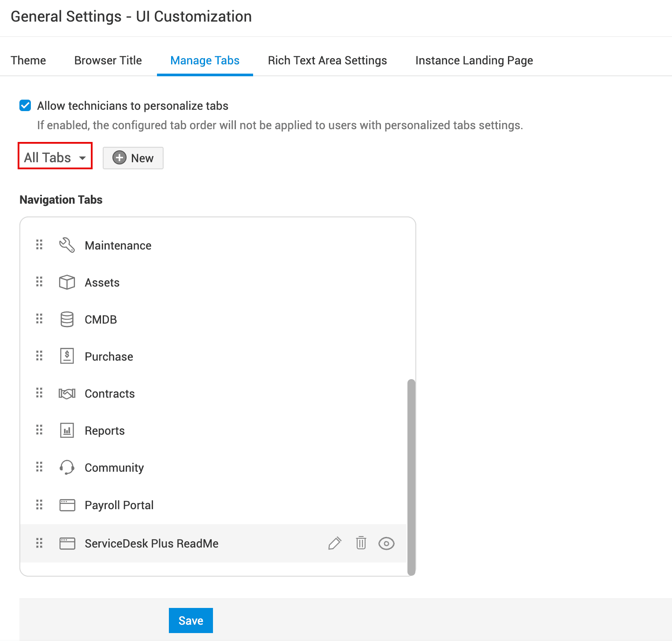Image resolution: width=672 pixels, height=641 pixels.
Task: Click the New button
Action: pos(133,158)
